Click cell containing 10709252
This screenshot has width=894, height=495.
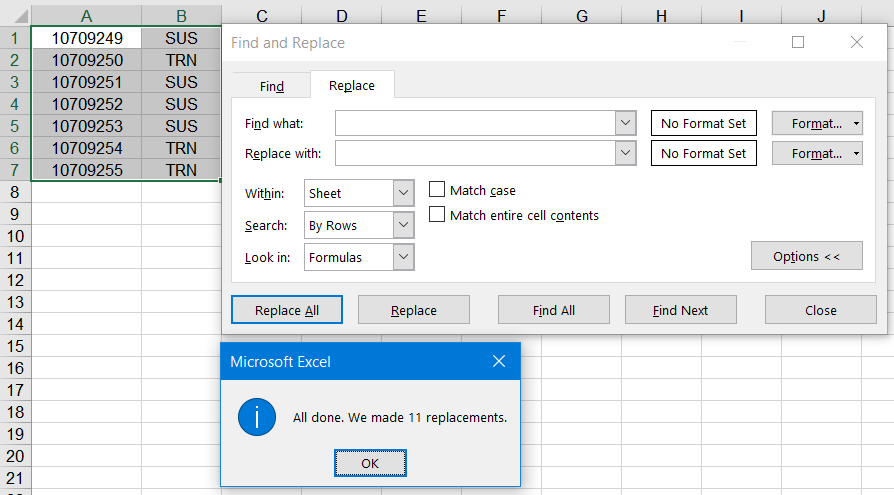click(x=87, y=104)
